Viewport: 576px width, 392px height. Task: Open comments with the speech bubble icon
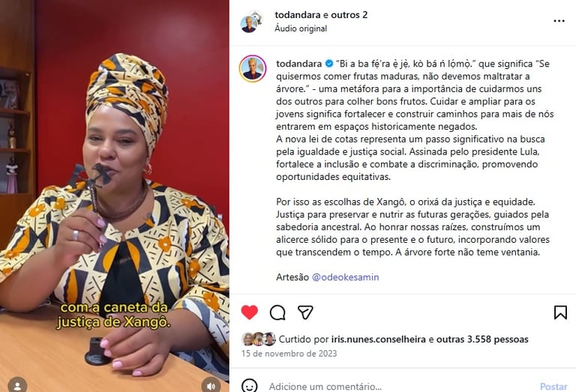(x=277, y=313)
